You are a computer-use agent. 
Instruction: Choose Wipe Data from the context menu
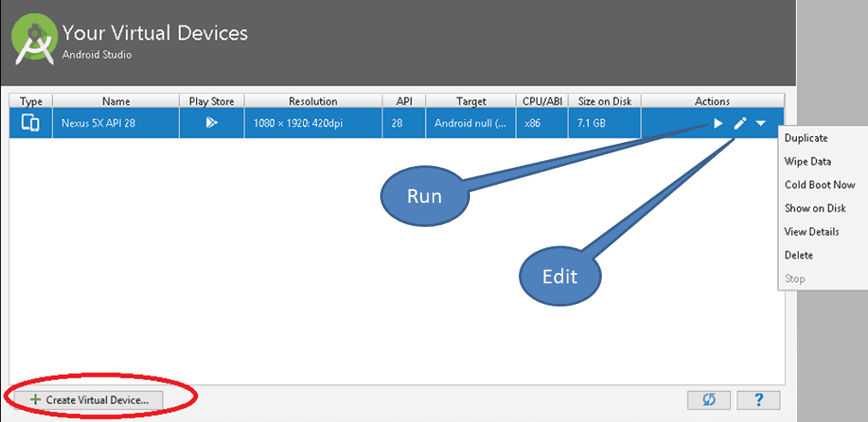tap(808, 162)
